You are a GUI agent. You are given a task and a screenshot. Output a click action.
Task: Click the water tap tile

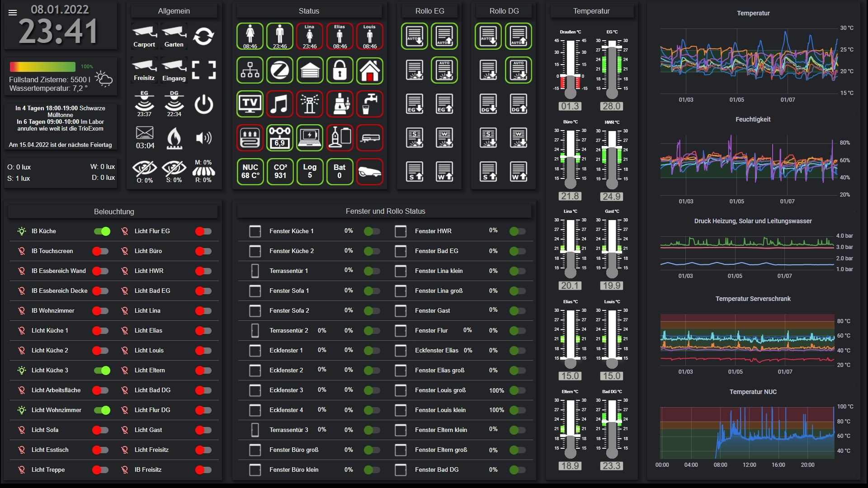point(370,104)
